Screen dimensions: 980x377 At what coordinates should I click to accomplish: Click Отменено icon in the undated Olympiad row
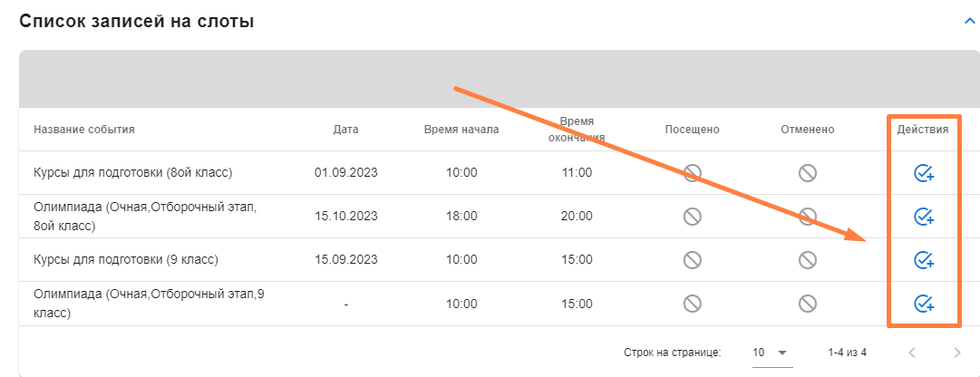[807, 304]
